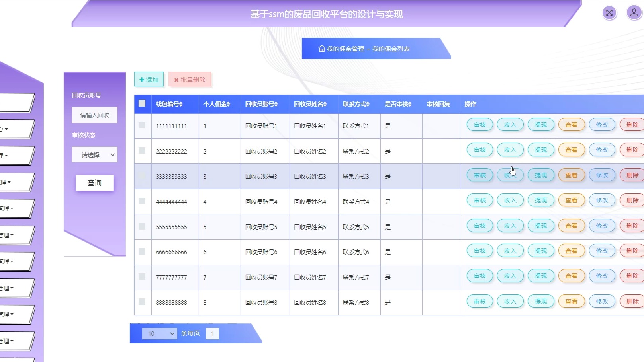This screenshot has height=362, width=644.
Task: Check the row 5555555555 checkbox
Action: 142,226
